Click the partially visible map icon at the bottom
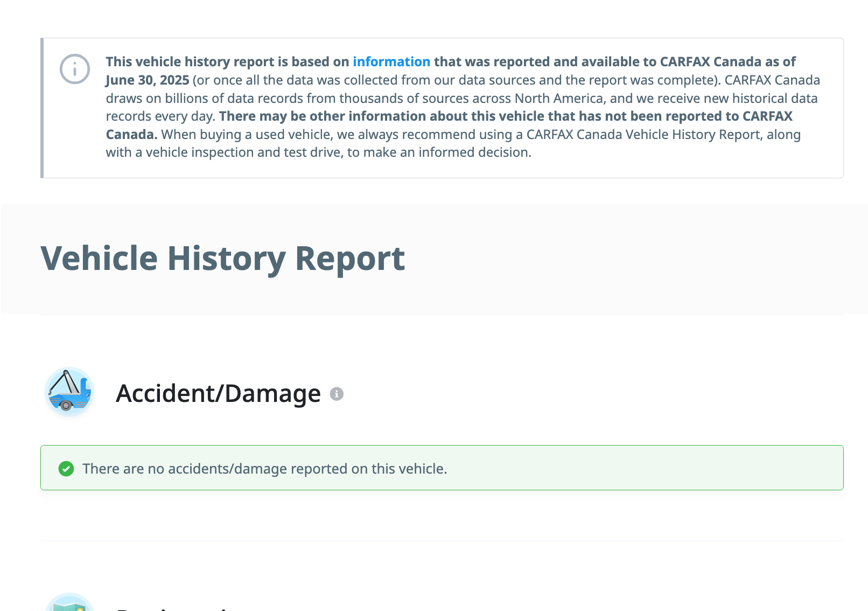Screen dimensions: 868x611 coord(69,602)
